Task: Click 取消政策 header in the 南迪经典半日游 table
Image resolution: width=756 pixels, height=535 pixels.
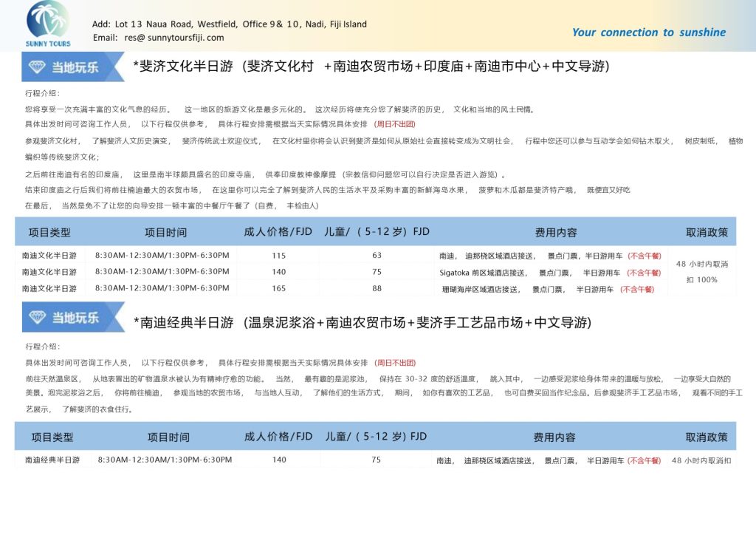Action: (x=707, y=437)
